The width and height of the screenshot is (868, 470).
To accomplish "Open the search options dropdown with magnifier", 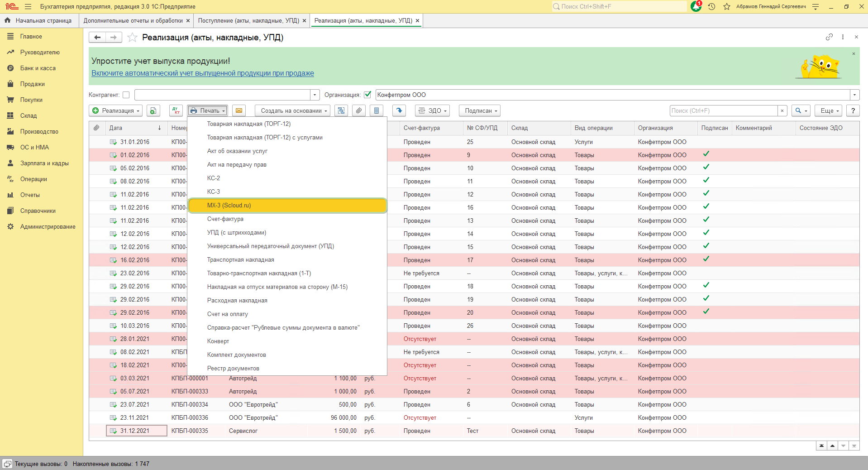I will coord(801,110).
